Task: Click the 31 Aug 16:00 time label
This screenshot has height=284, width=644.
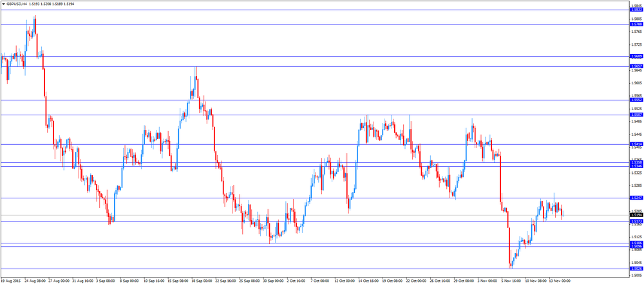Action: click(82, 281)
